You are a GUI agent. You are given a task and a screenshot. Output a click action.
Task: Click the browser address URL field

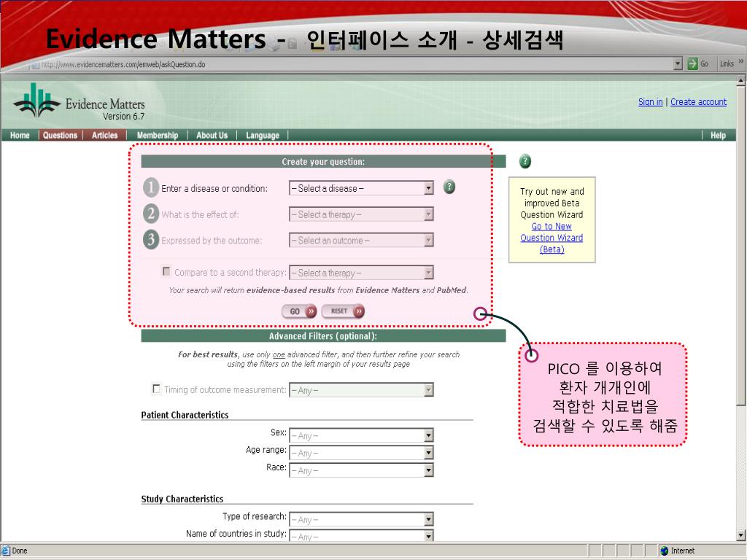[352, 64]
